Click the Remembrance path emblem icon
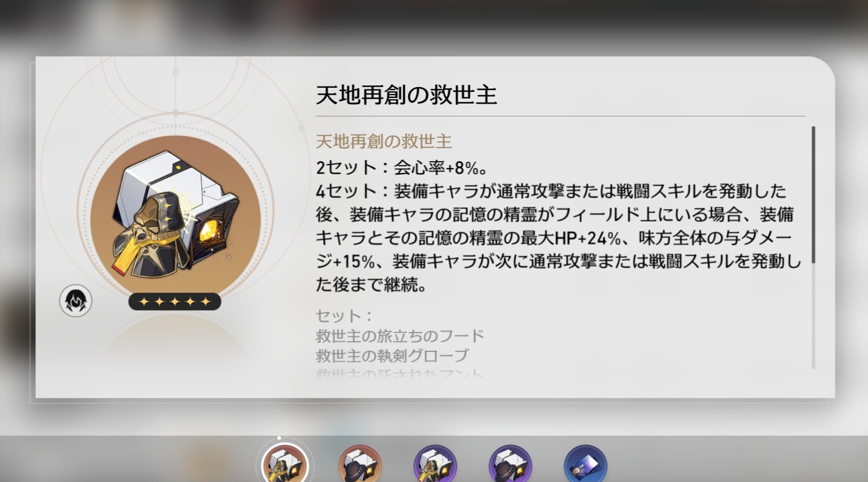Screen dimensions: 868x482 coord(76,301)
